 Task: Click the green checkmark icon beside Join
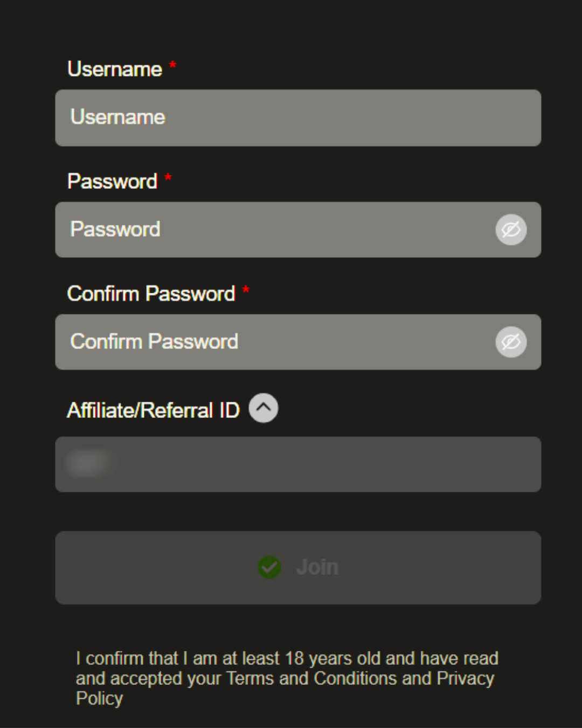pyautogui.click(x=269, y=567)
